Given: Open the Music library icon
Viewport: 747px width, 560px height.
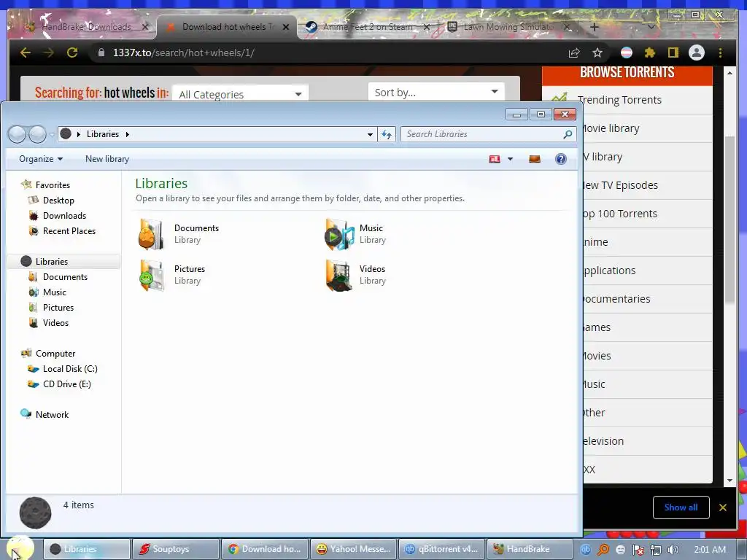Looking at the screenshot, I should coord(339,234).
